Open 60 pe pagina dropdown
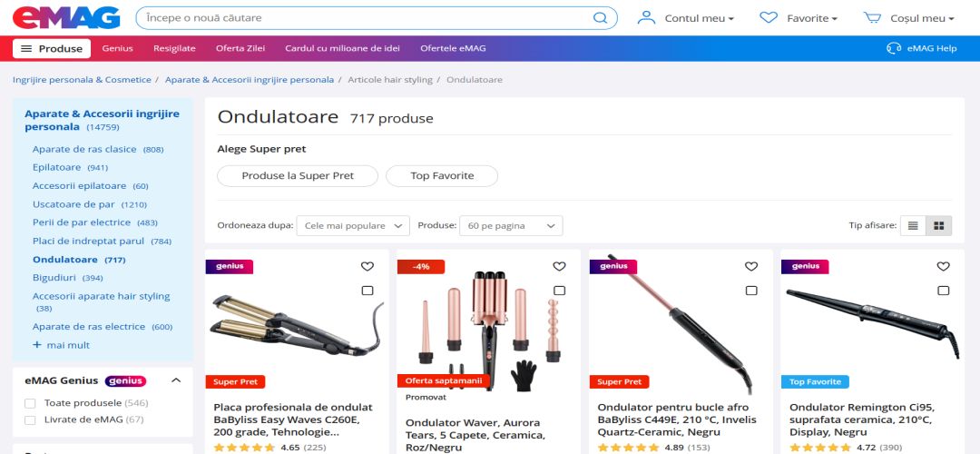The height and width of the screenshot is (454, 980). [511, 226]
